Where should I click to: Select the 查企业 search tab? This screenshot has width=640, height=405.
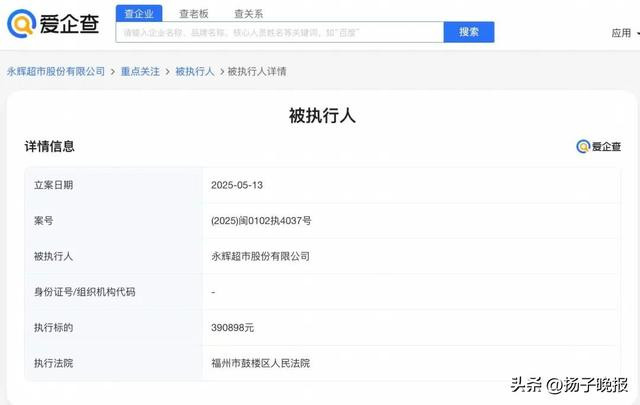tap(139, 13)
